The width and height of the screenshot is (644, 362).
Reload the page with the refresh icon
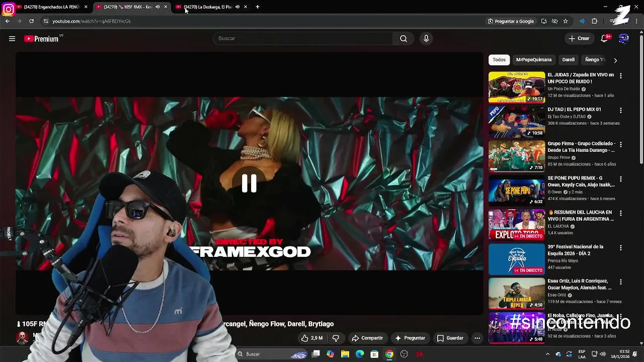[31, 21]
